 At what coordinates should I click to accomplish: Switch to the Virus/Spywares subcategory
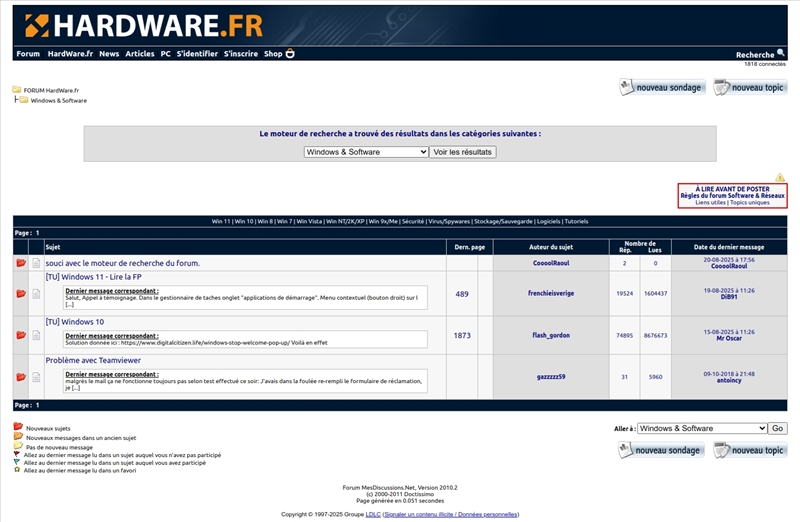tap(448, 221)
